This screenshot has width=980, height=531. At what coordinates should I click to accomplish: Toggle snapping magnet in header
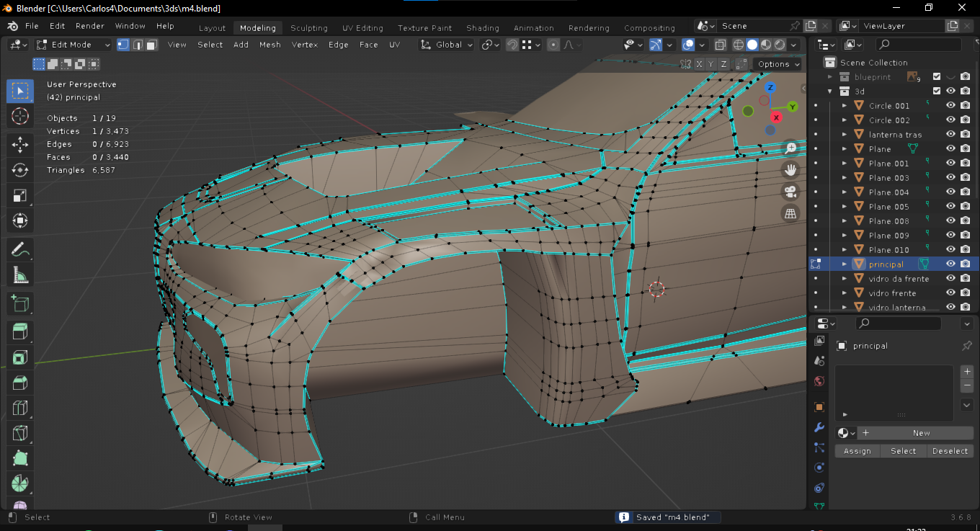[x=512, y=45]
